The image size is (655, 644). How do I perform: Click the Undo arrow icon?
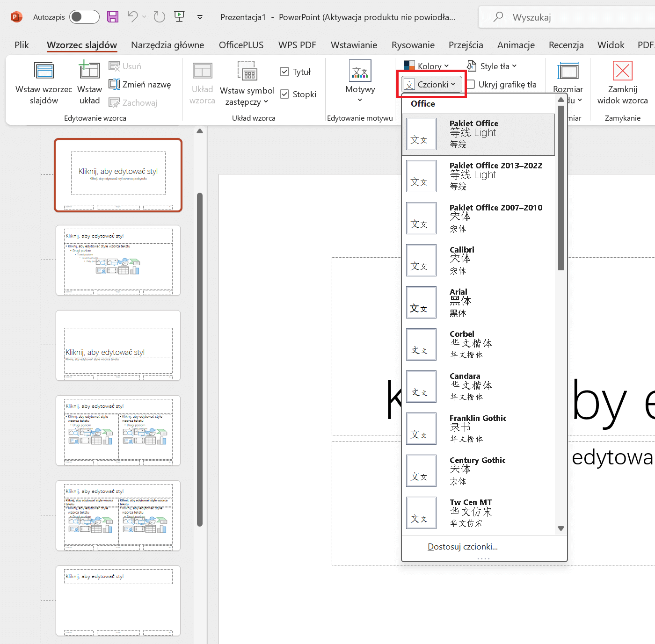point(132,17)
